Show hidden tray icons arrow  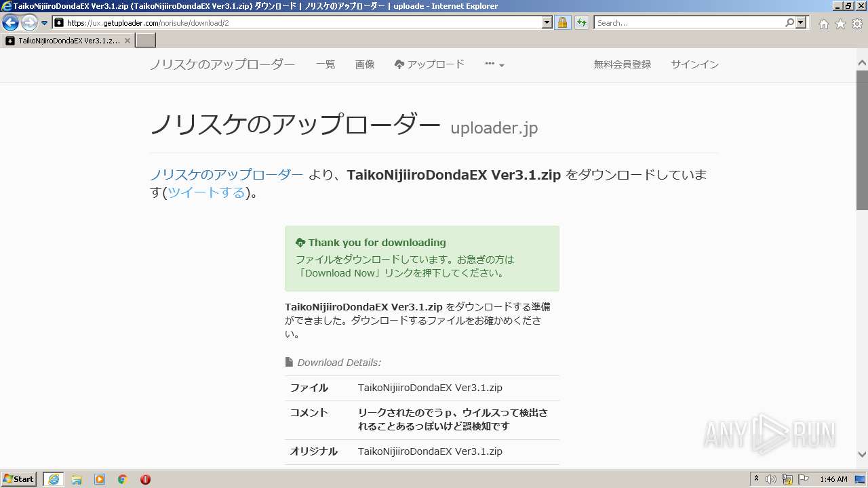pyautogui.click(x=757, y=479)
